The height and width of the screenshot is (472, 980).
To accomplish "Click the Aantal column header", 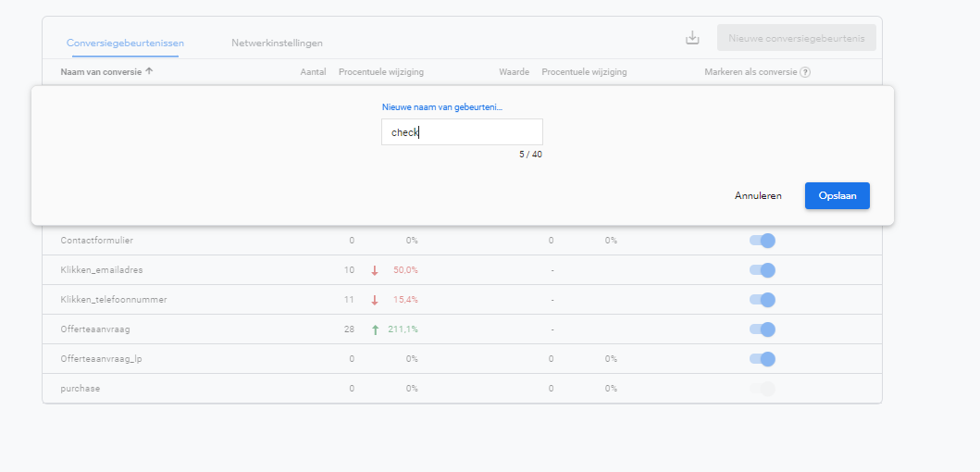I will tap(313, 72).
